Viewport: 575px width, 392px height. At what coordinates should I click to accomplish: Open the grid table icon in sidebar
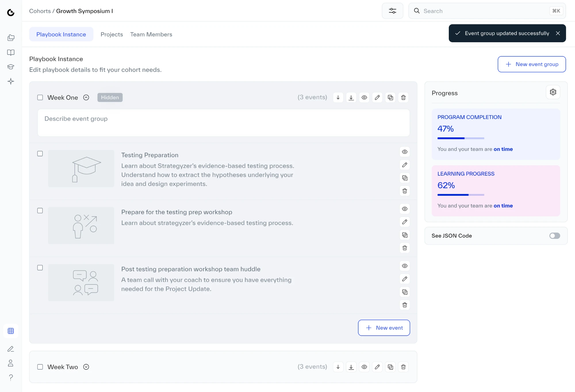click(x=11, y=331)
